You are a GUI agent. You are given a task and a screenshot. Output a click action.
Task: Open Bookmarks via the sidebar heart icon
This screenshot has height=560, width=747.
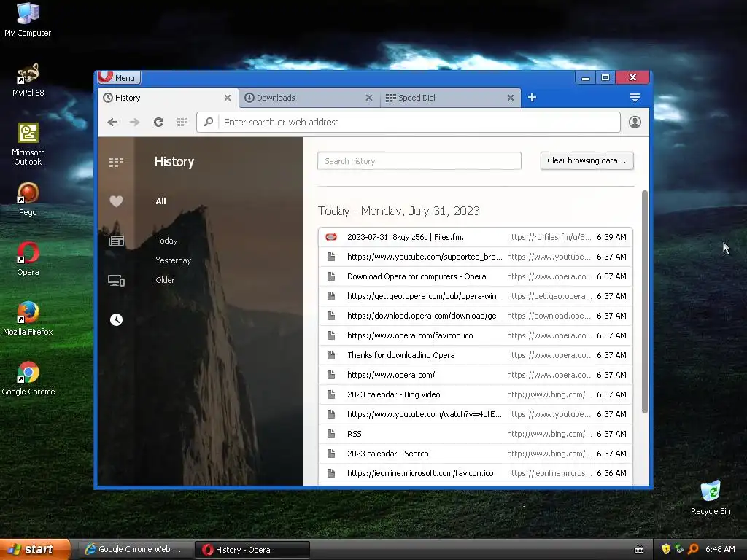point(116,201)
